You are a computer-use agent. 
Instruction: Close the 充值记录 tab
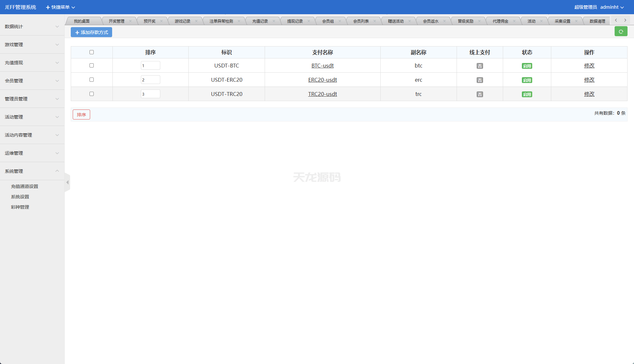coord(274,21)
